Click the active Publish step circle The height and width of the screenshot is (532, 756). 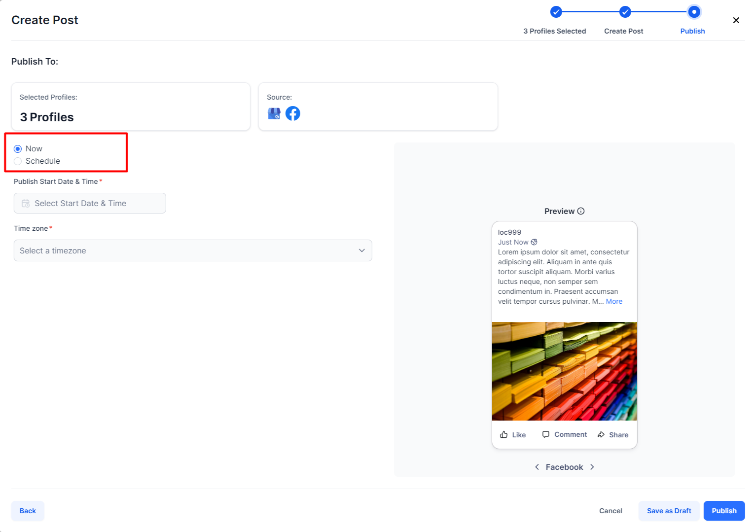[x=694, y=12]
